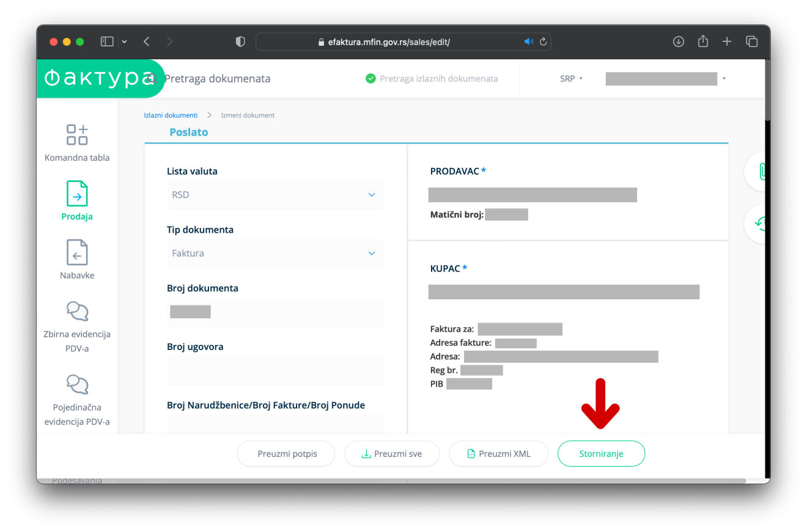The image size is (807, 532).
Task: Click the Storniranje button
Action: click(x=601, y=454)
